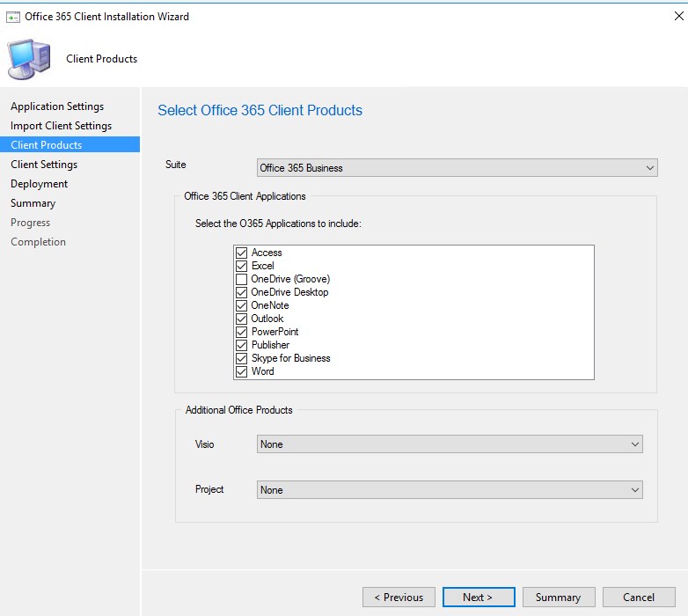Close the Office 365 Installation Wizard
Screen dimensions: 688x616
click(678, 16)
